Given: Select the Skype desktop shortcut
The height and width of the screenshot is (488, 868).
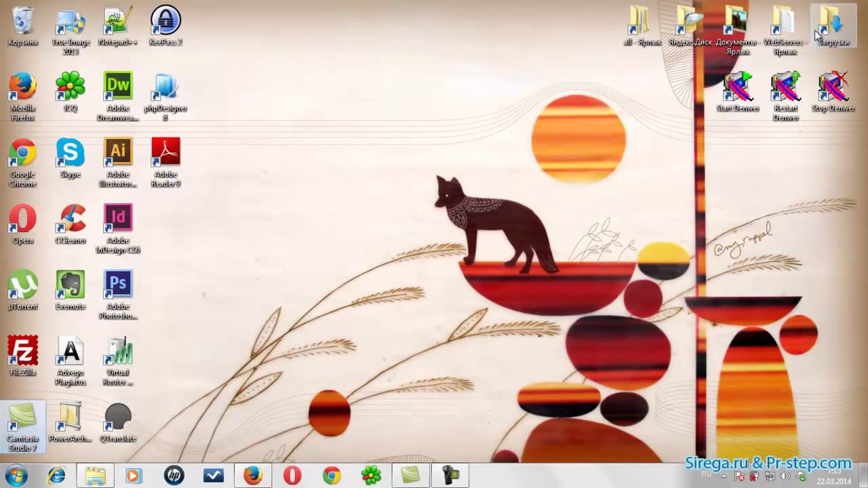Looking at the screenshot, I should tap(71, 159).
